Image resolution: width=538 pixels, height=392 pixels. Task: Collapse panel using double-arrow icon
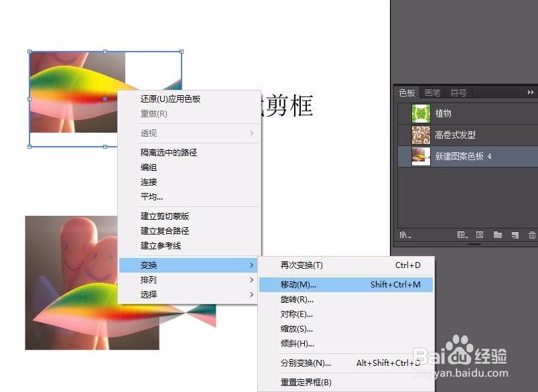click(531, 92)
